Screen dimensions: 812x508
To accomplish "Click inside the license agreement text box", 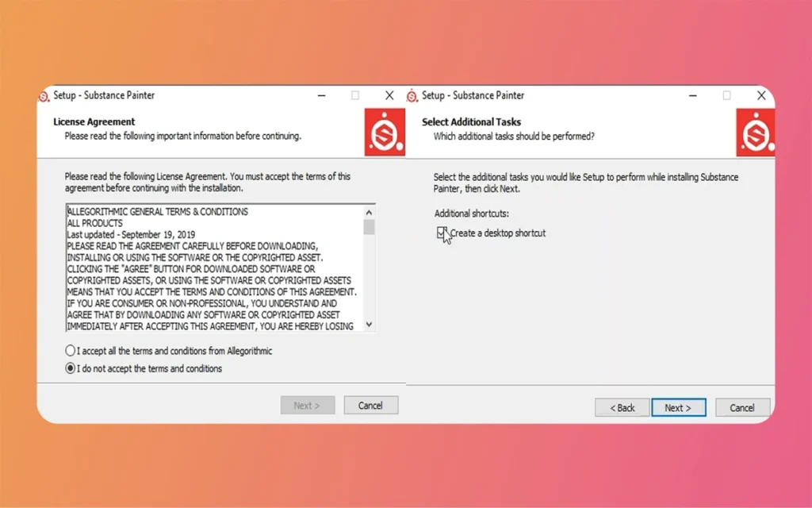I will point(213,268).
